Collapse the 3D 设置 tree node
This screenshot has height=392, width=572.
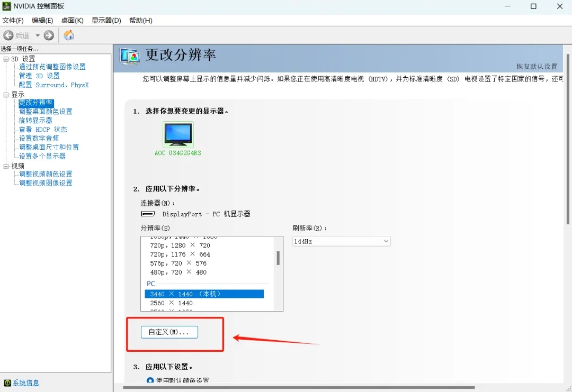point(6,59)
